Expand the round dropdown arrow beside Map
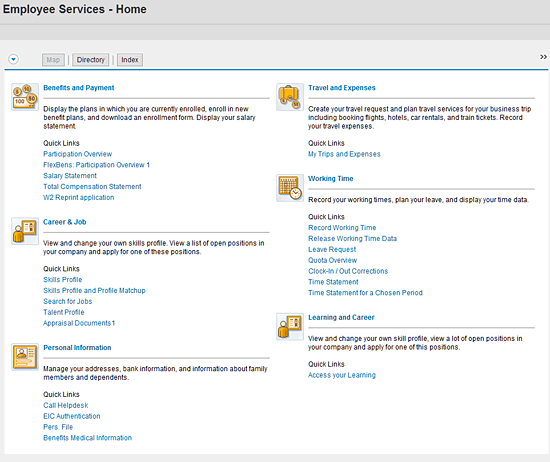 13,59
